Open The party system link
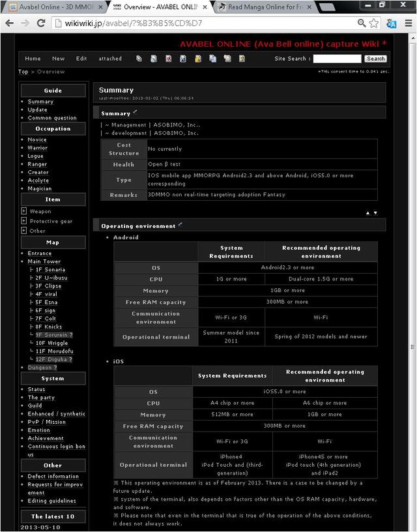Screen dimensions: 417x532 tap(41, 397)
